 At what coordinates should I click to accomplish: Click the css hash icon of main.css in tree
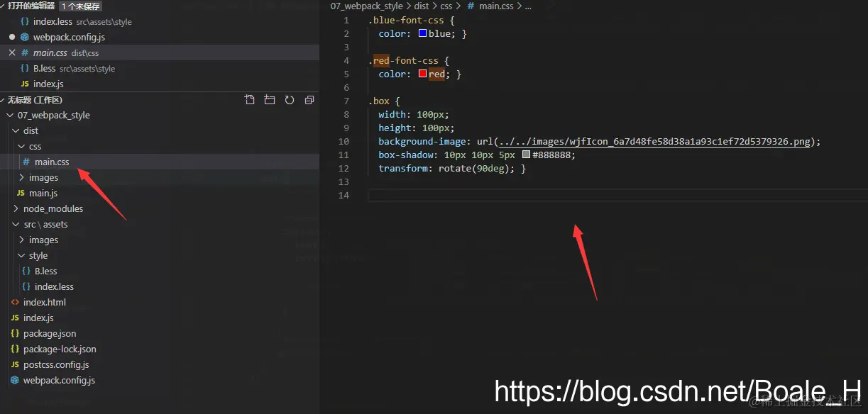(26, 162)
